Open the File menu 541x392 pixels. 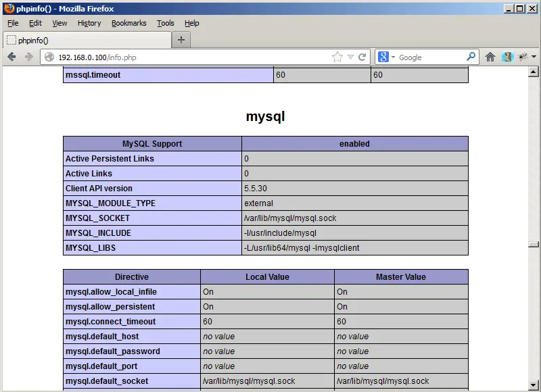pos(13,23)
